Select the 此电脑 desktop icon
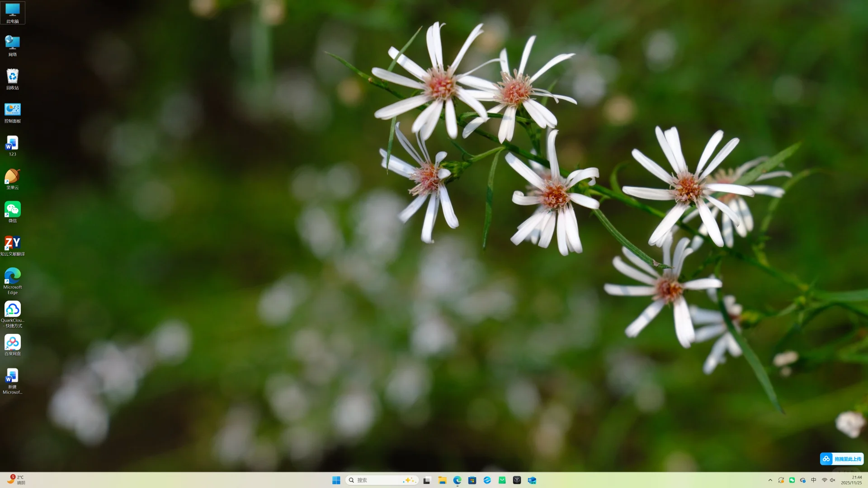 click(x=12, y=13)
